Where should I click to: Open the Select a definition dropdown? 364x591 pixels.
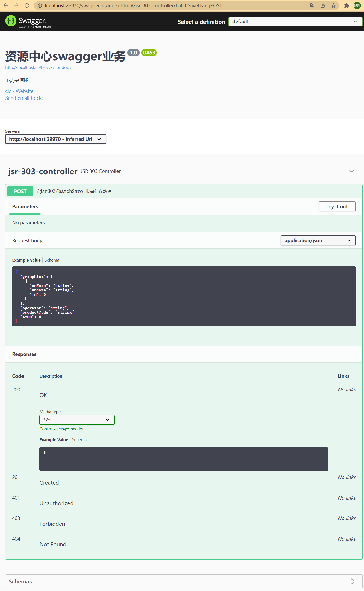point(295,21)
